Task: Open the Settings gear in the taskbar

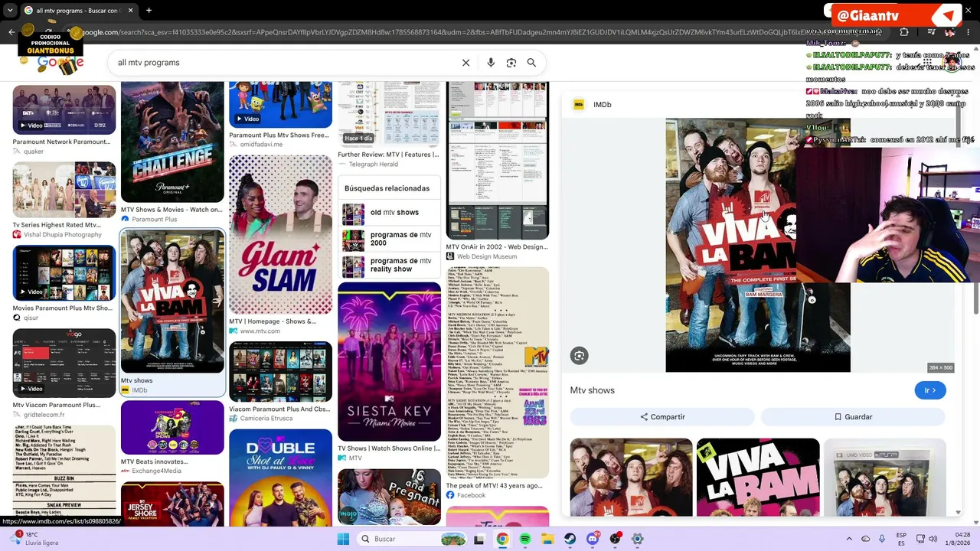Action: pyautogui.click(x=637, y=539)
